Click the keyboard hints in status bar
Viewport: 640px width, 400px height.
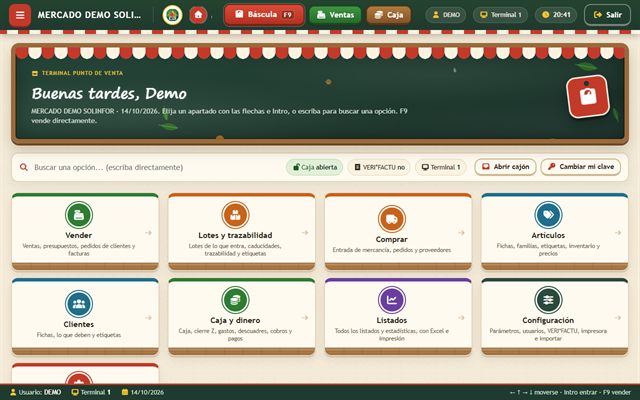tap(570, 392)
